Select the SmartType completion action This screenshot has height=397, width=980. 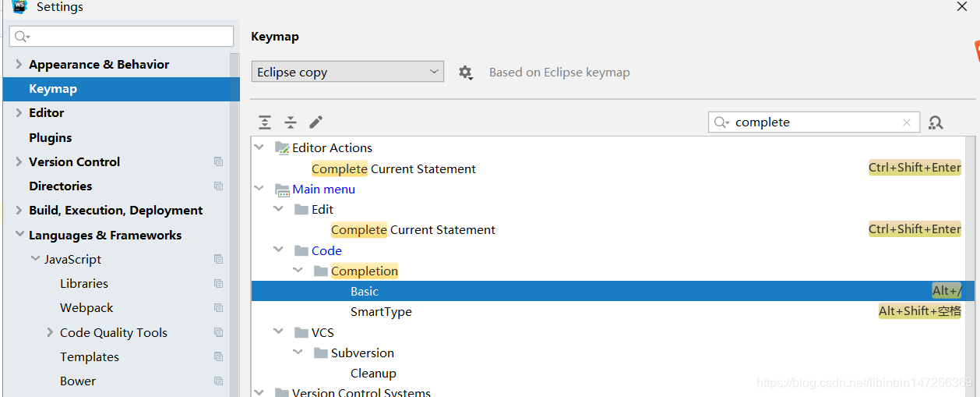point(381,311)
